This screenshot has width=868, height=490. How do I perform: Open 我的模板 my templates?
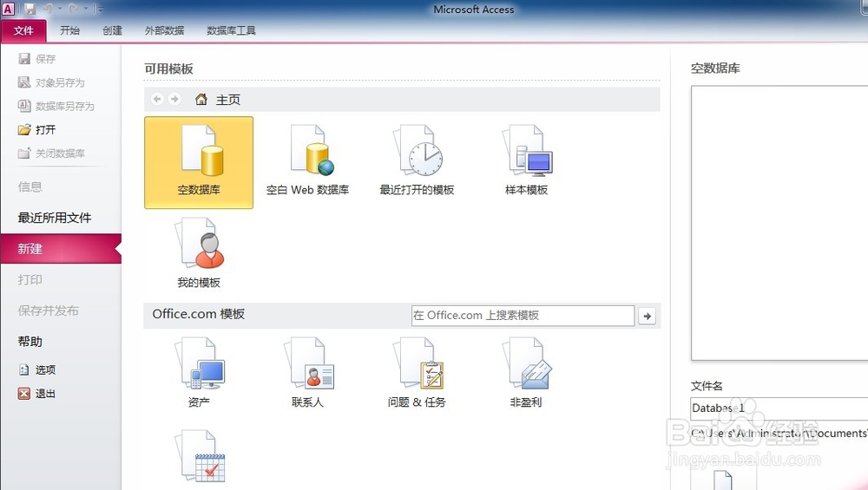[x=199, y=253]
